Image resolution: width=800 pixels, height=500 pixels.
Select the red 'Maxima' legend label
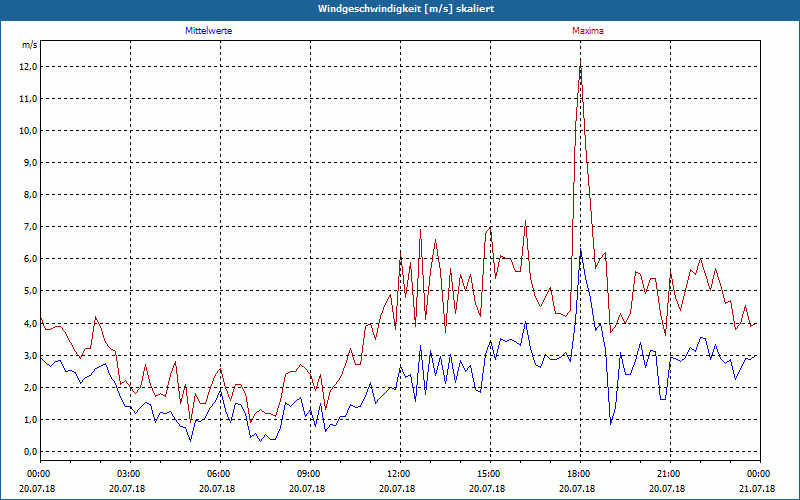click(588, 31)
